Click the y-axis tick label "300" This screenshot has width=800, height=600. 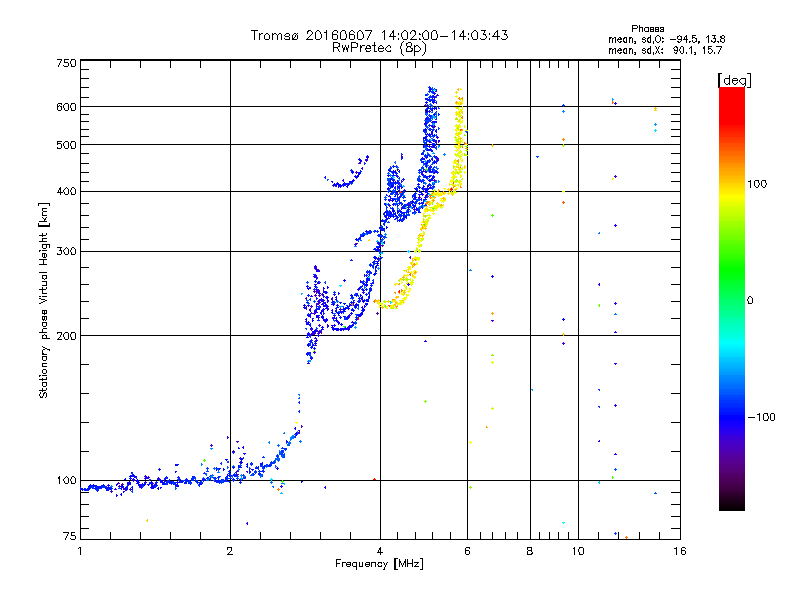coord(66,252)
